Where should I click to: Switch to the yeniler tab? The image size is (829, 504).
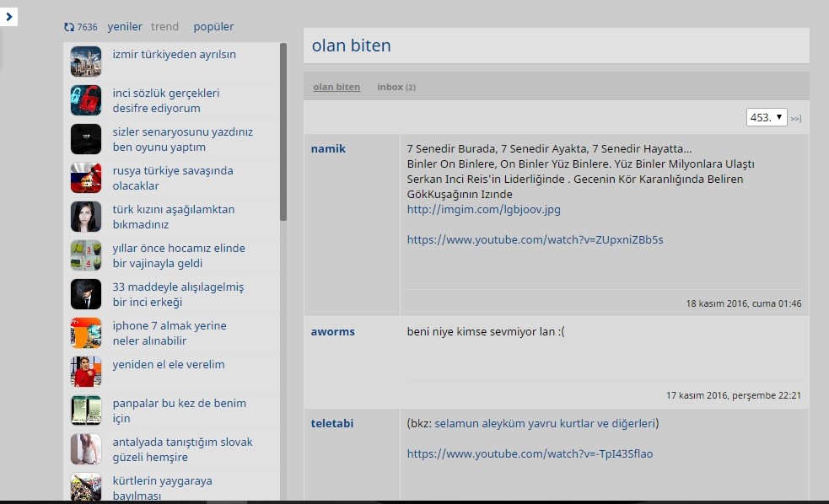click(x=125, y=26)
